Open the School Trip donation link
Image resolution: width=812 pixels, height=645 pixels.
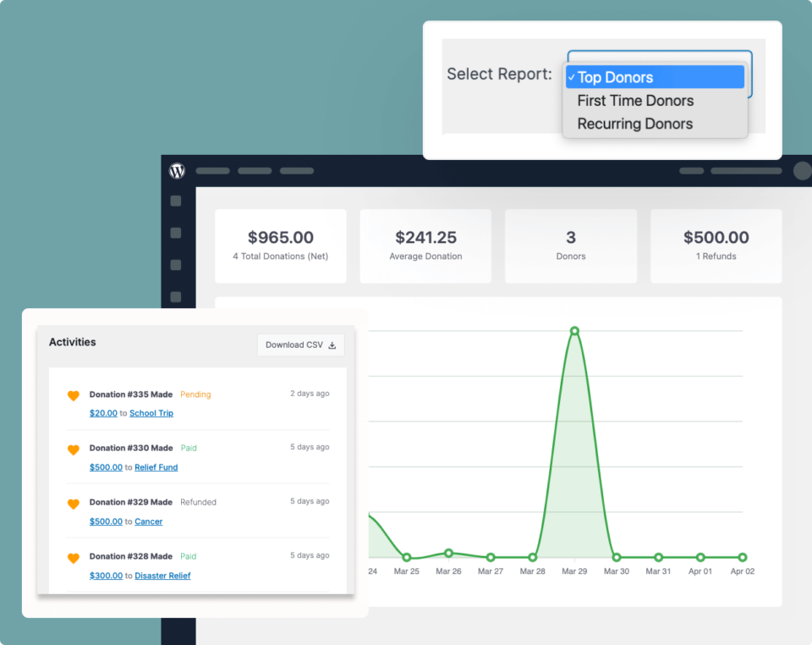pyautogui.click(x=151, y=413)
